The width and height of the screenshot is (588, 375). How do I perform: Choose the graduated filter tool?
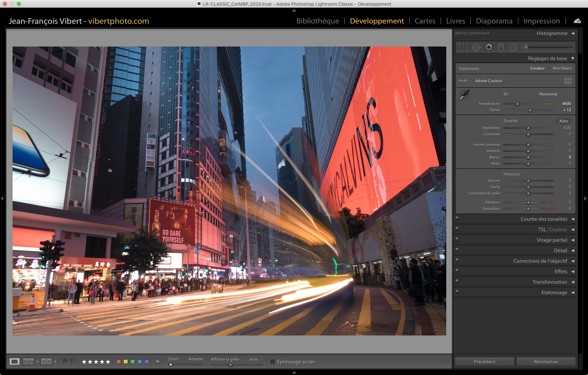click(501, 47)
